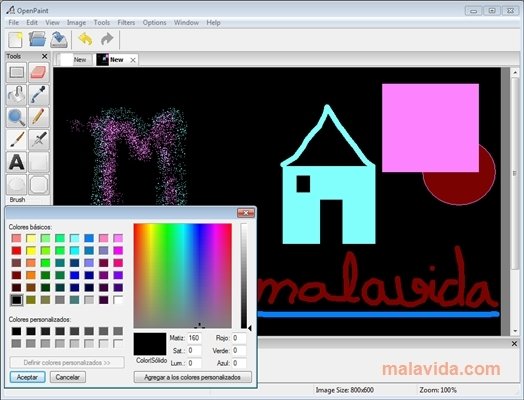Click the Matiz value field
Screen dimensions: 524x400
[194, 338]
